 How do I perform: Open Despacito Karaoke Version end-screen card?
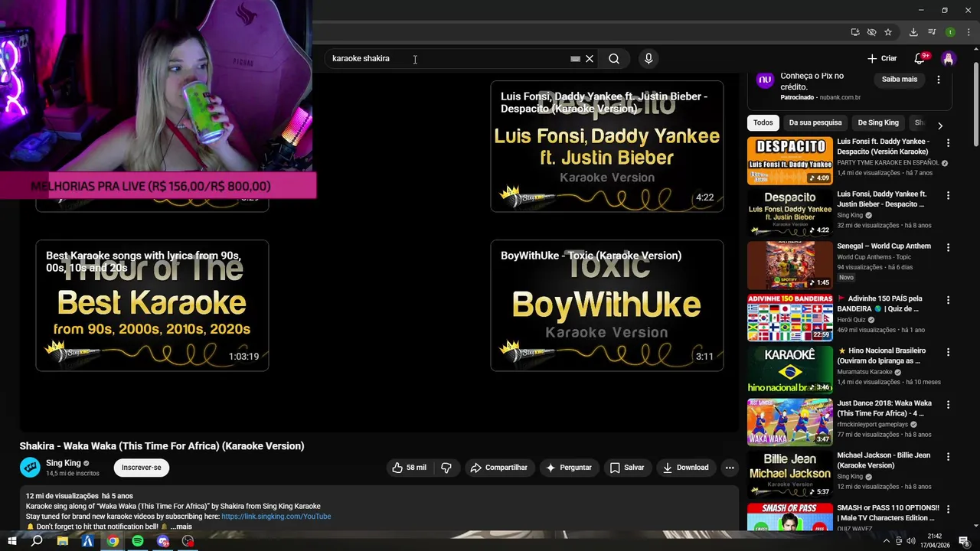coord(606,146)
